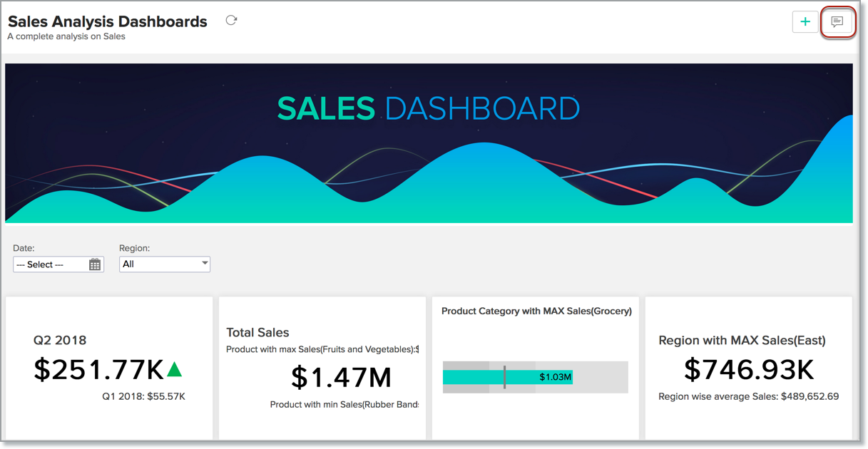The height and width of the screenshot is (449, 868).
Task: Click the Q1 2018: $55.57K comparison text
Action: tap(143, 396)
